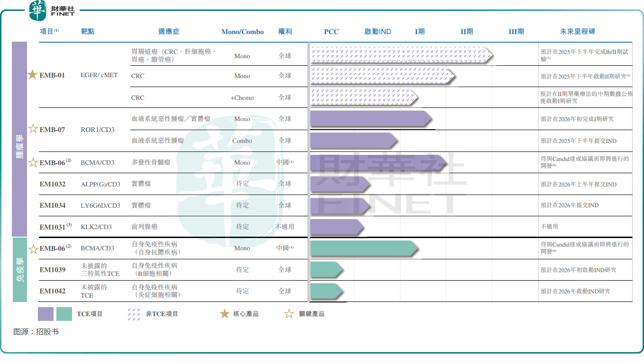Click the 图源：招股书 source caption
Screen dimensions: 644x363
[x=36, y=332]
